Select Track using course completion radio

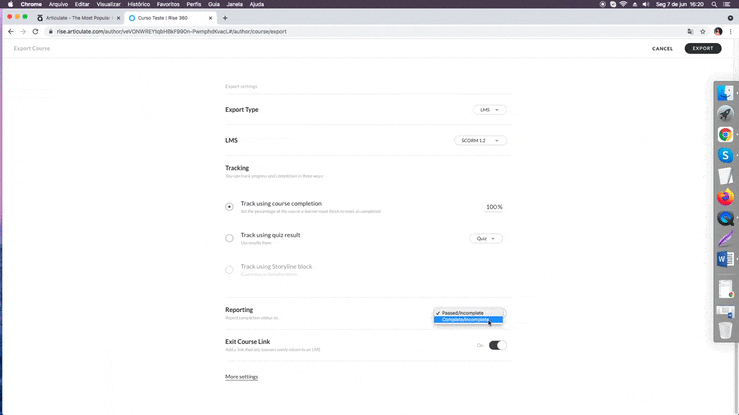(x=229, y=206)
